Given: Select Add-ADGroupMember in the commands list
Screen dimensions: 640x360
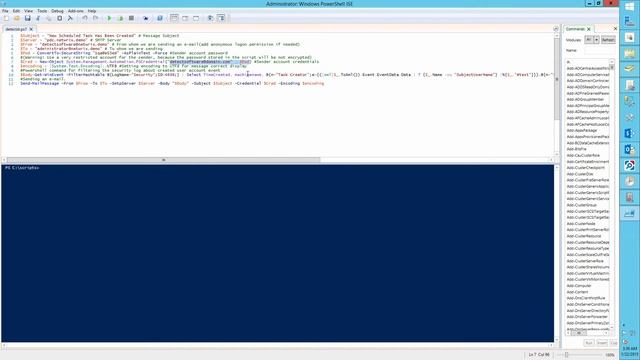Looking at the screenshot, I should (585, 100).
